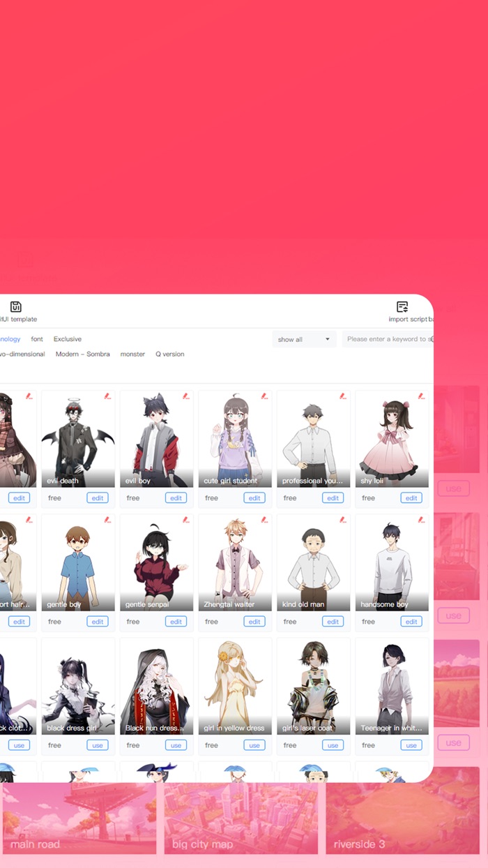The image size is (488, 868).
Task: Click the red badge on gentle senpai card
Action: (x=186, y=520)
